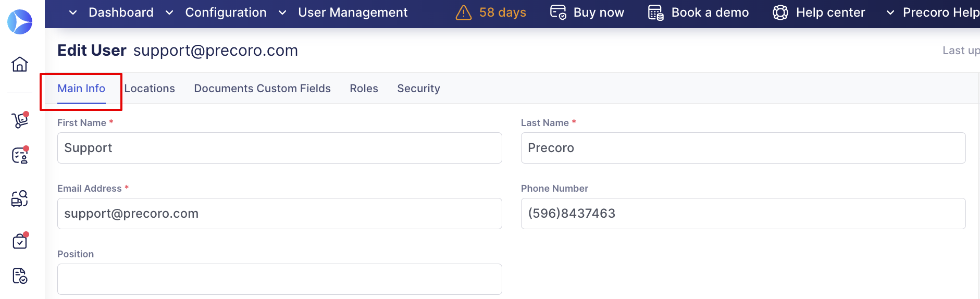The height and width of the screenshot is (299, 980).
Task: Open the Precoro Help account dropdown
Action: pyautogui.click(x=933, y=13)
